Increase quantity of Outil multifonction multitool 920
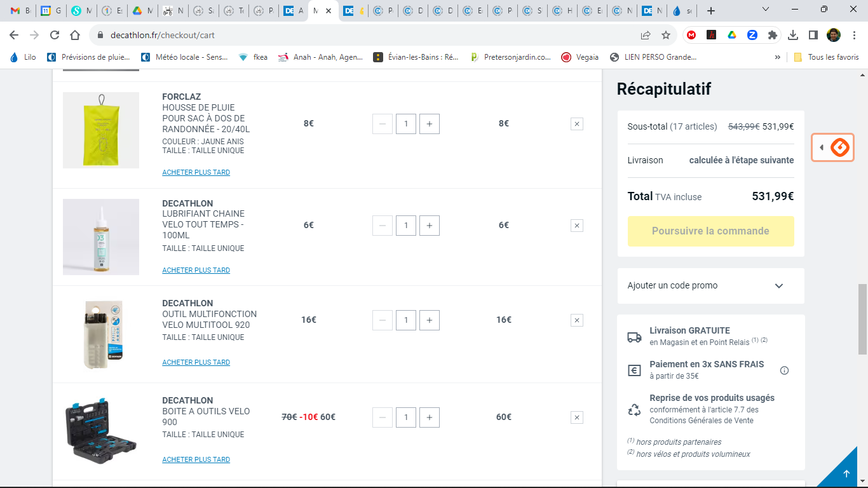The image size is (868, 488). 430,320
